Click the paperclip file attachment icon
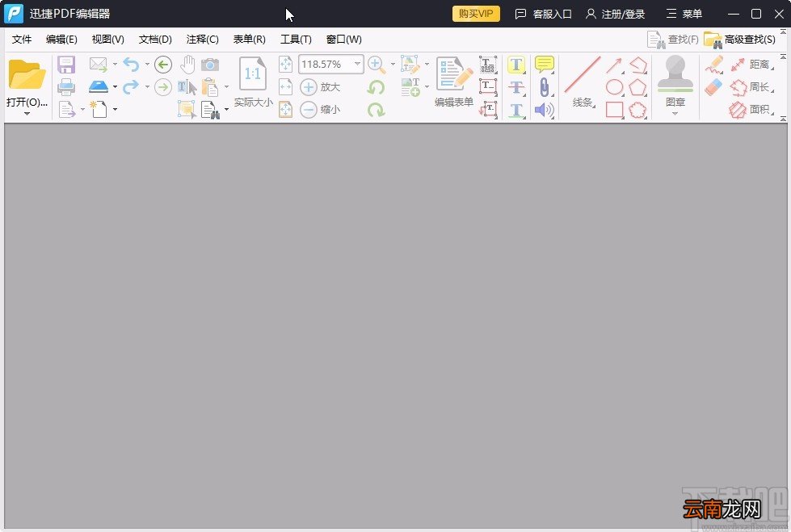 pyautogui.click(x=545, y=87)
